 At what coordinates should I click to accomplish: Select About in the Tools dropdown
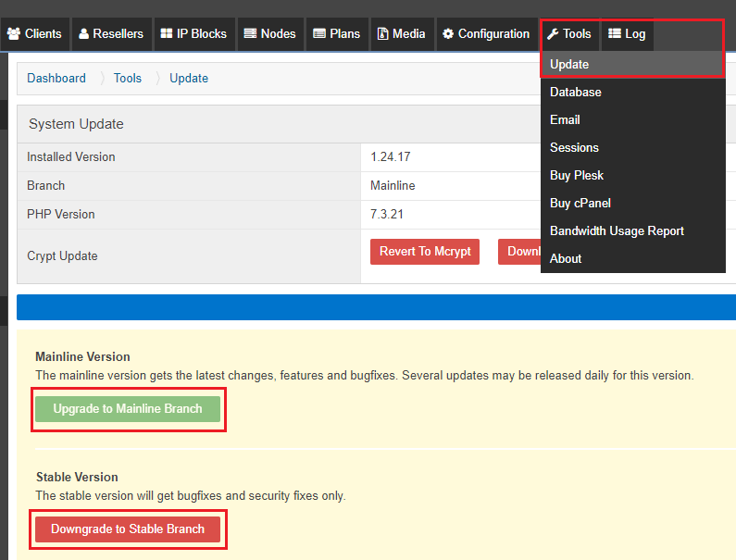(632, 258)
